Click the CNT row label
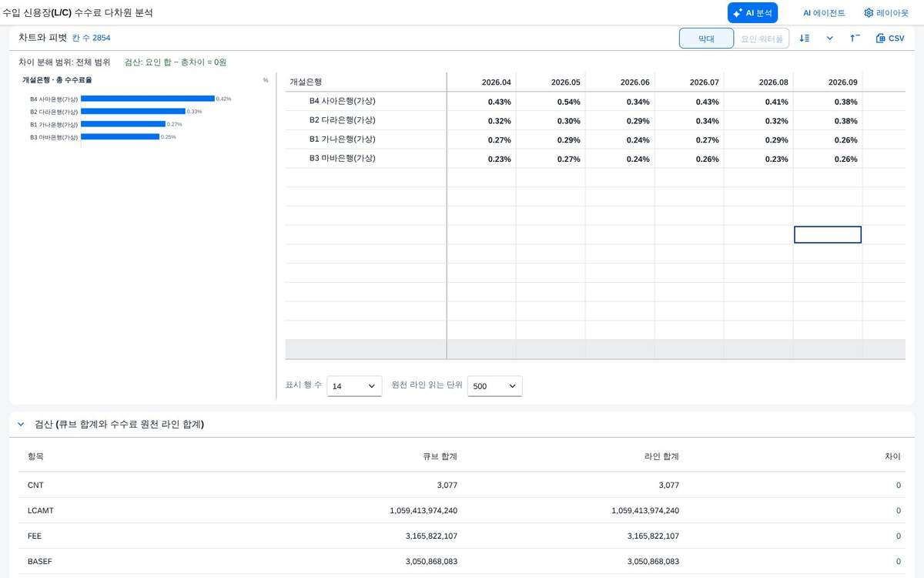The image size is (924, 578). point(36,485)
